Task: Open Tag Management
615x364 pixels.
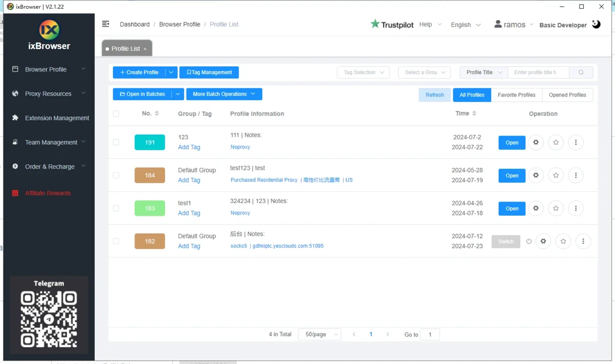Action: coord(209,72)
